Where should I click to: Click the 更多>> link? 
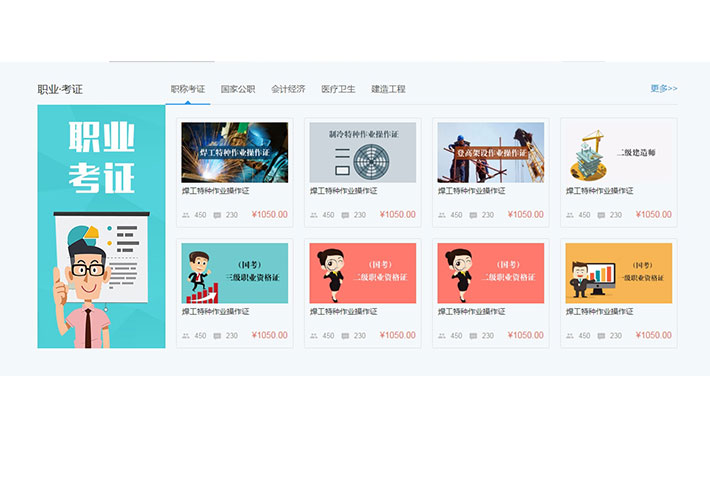[x=663, y=88]
